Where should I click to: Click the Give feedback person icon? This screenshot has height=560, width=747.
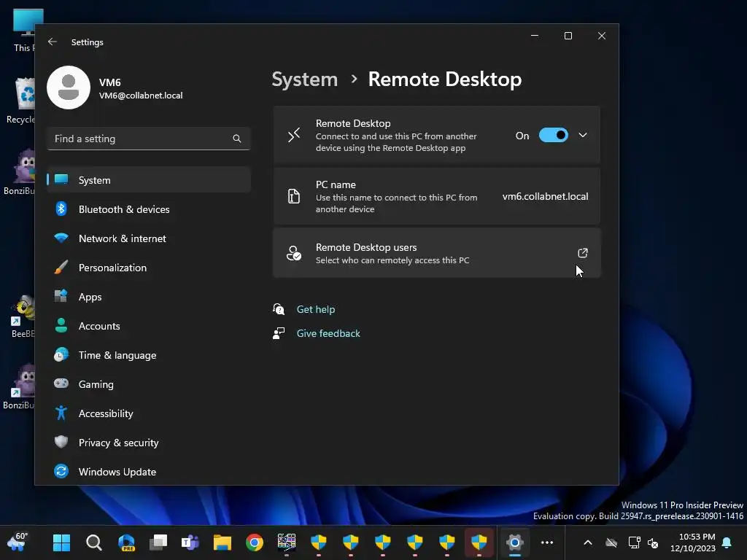coord(279,333)
